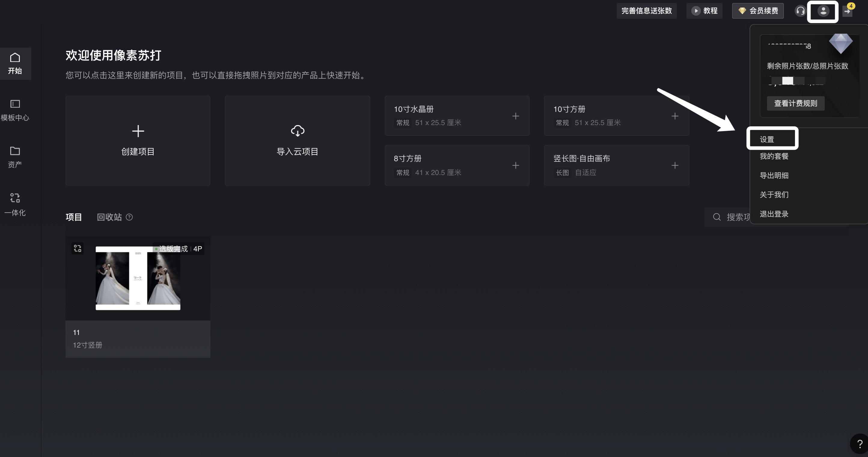
Task: Open the 模板中心 template center
Action: (x=15, y=110)
